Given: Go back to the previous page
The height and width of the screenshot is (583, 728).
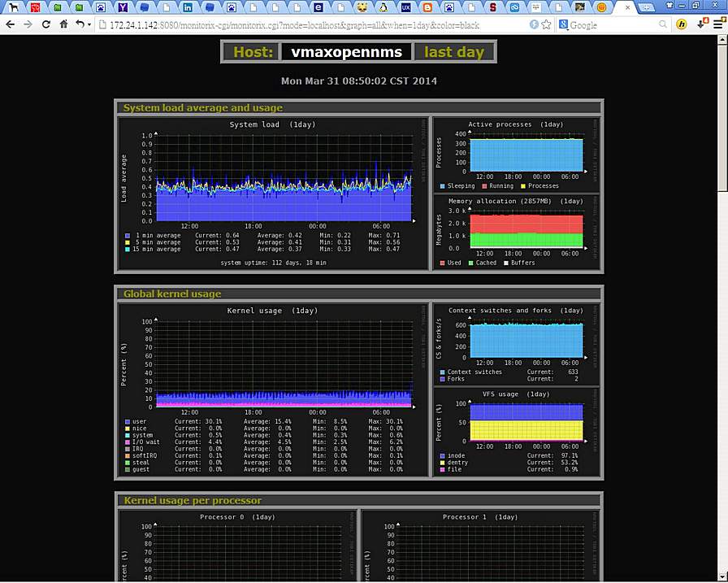Looking at the screenshot, I should (x=11, y=24).
